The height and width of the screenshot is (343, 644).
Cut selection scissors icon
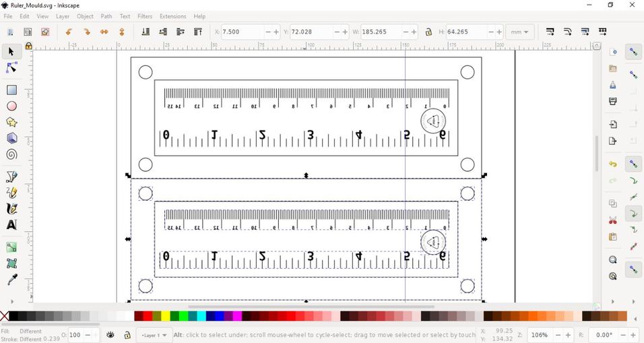tap(613, 220)
